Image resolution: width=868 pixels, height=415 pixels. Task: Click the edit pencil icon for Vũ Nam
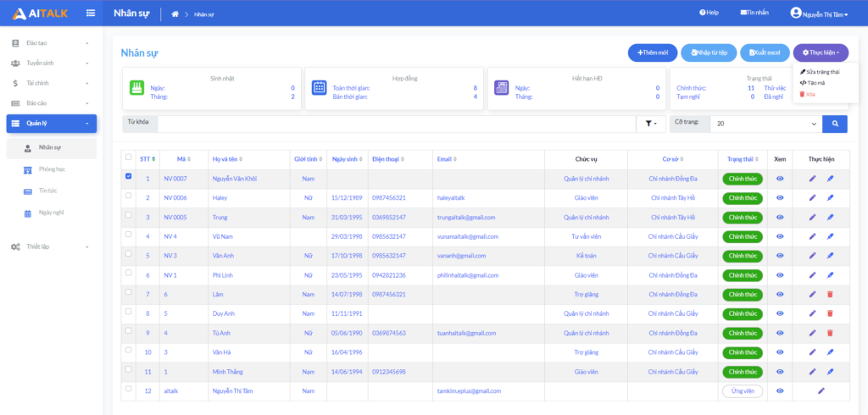812,236
